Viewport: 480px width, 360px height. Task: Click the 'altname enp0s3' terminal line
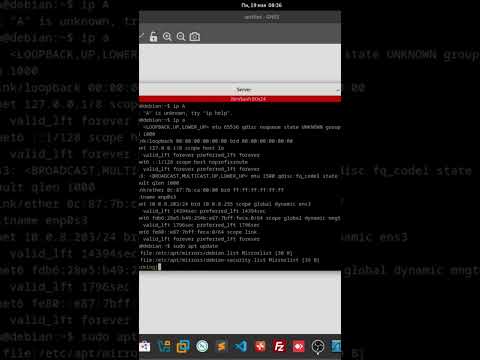pyautogui.click(x=158, y=197)
